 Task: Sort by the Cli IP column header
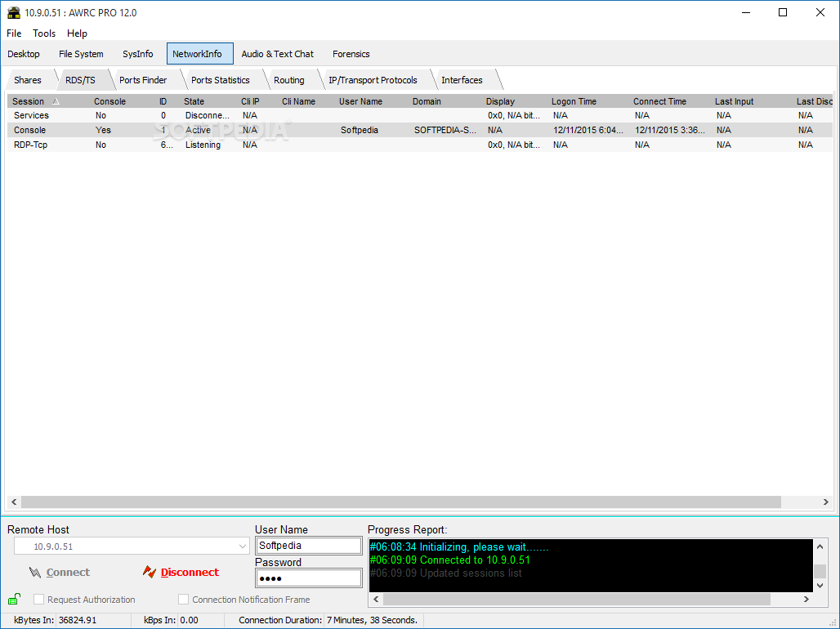click(x=250, y=101)
